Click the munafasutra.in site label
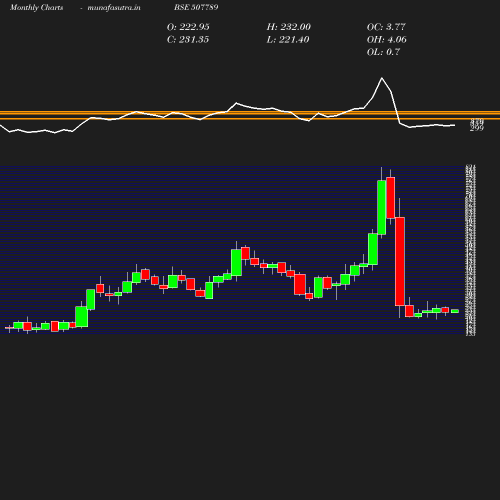The image size is (500, 500). [x=114, y=7]
